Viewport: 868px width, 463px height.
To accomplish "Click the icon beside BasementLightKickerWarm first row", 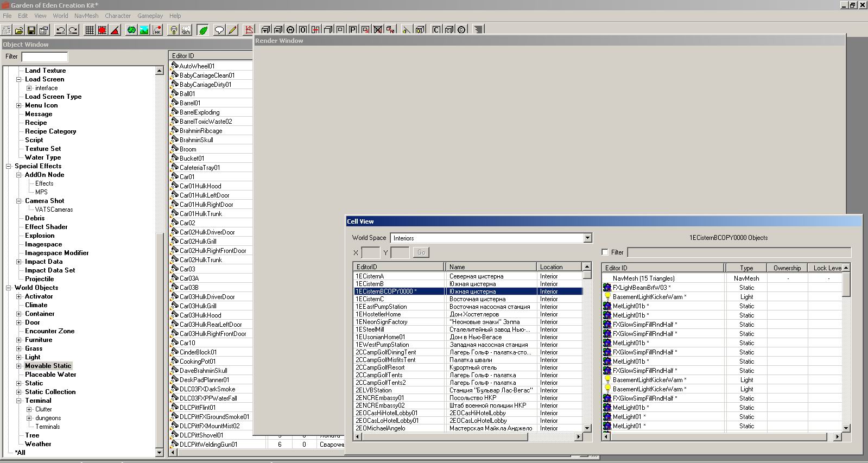I will 607,297.
